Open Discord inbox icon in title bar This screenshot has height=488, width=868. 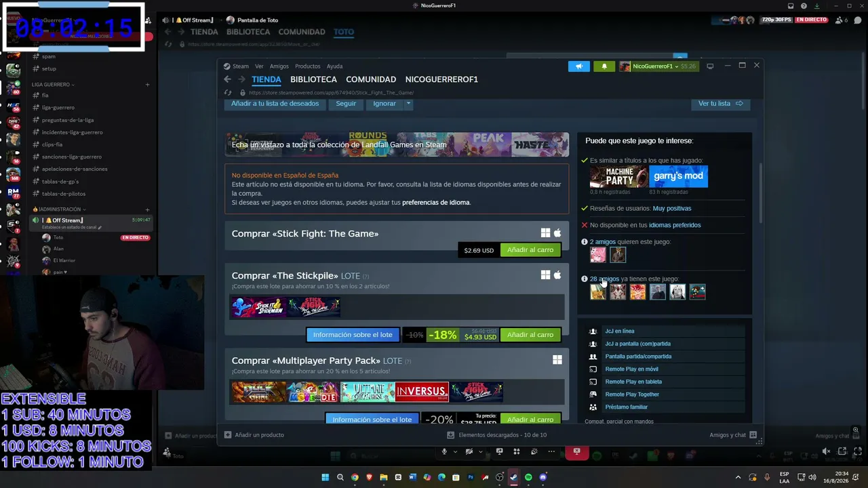789,6
